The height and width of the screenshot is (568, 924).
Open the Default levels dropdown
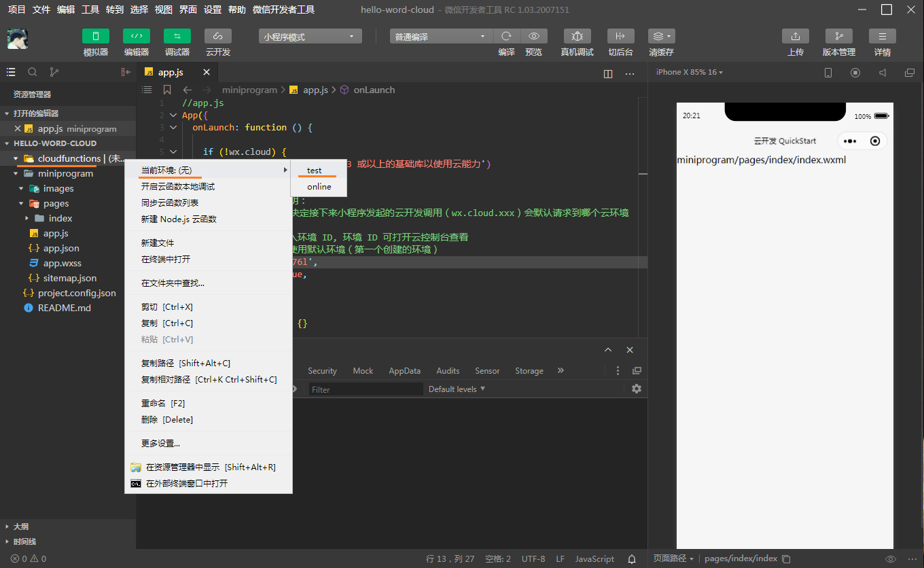457,389
